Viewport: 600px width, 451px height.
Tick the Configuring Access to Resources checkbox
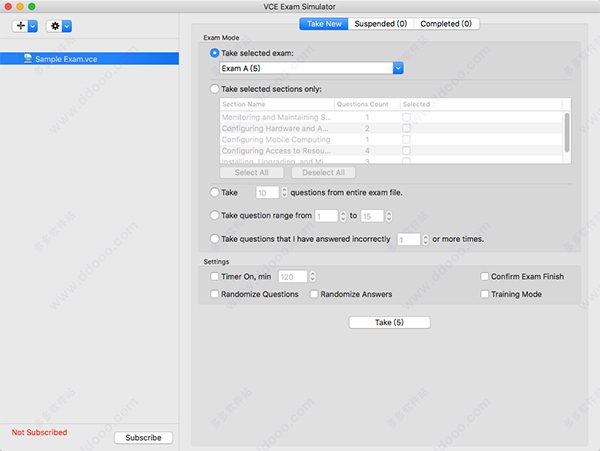pyautogui.click(x=406, y=150)
